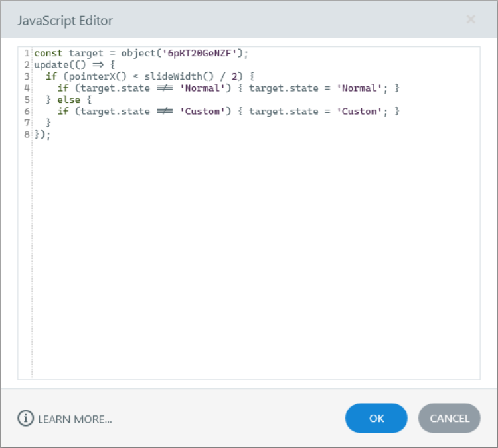Click the '} else {' line

(68, 100)
